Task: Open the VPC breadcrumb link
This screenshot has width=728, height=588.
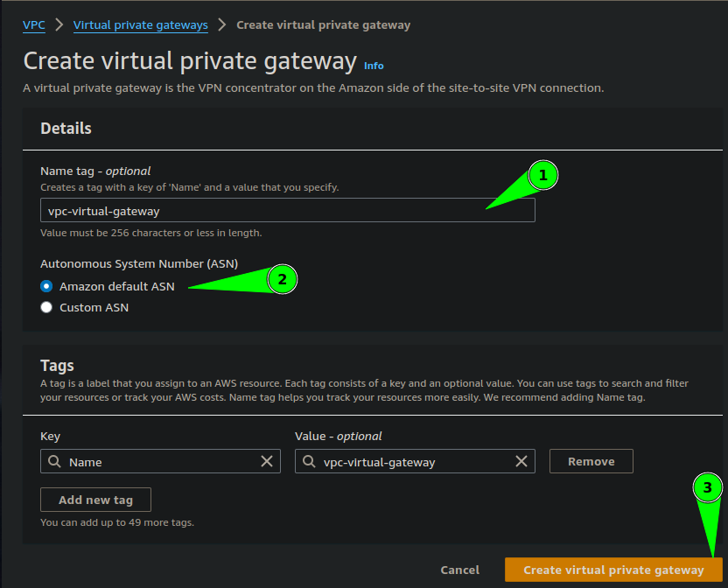Action: 34,25
